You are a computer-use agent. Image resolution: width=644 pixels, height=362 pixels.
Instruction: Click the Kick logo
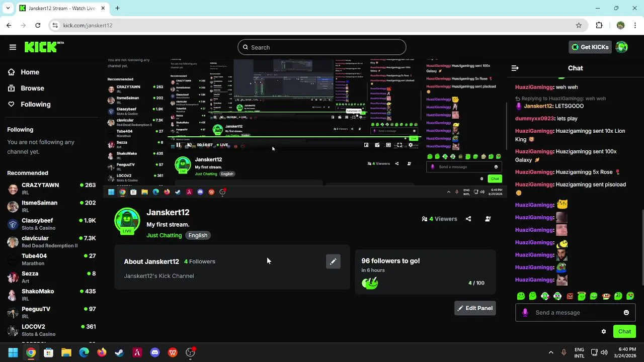pos(44,47)
